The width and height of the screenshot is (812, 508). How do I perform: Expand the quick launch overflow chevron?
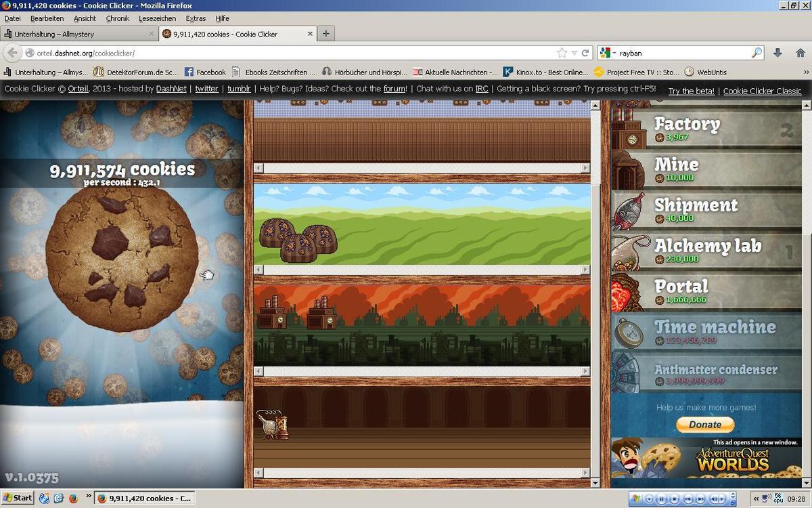click(x=88, y=495)
